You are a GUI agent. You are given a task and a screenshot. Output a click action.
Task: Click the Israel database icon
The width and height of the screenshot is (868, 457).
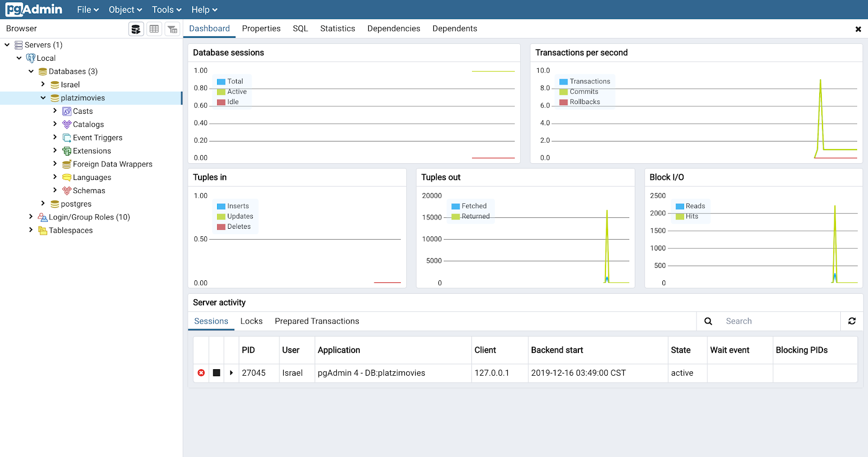tap(55, 85)
